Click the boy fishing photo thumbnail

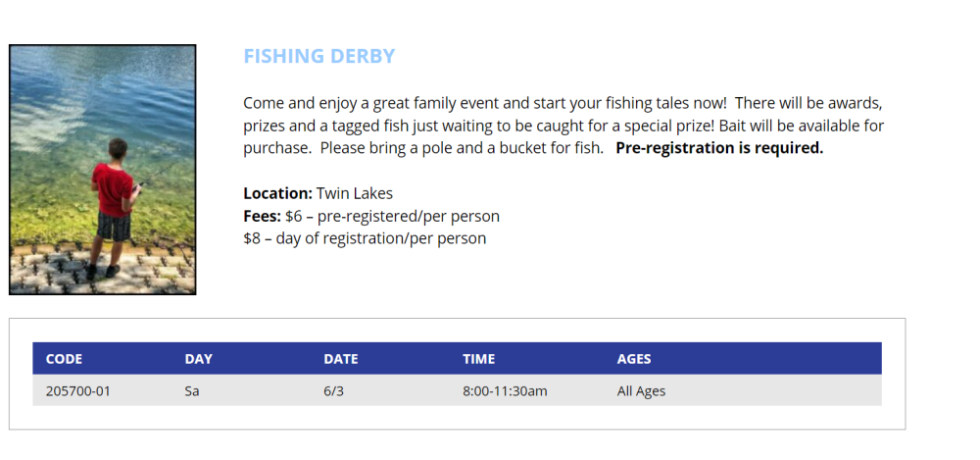103,170
